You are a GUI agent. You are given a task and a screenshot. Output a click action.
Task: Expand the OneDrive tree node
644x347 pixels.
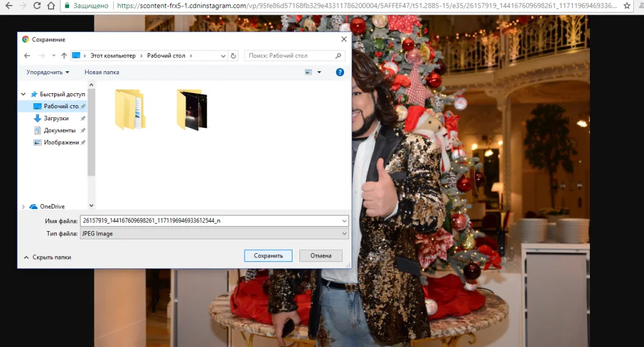23,207
